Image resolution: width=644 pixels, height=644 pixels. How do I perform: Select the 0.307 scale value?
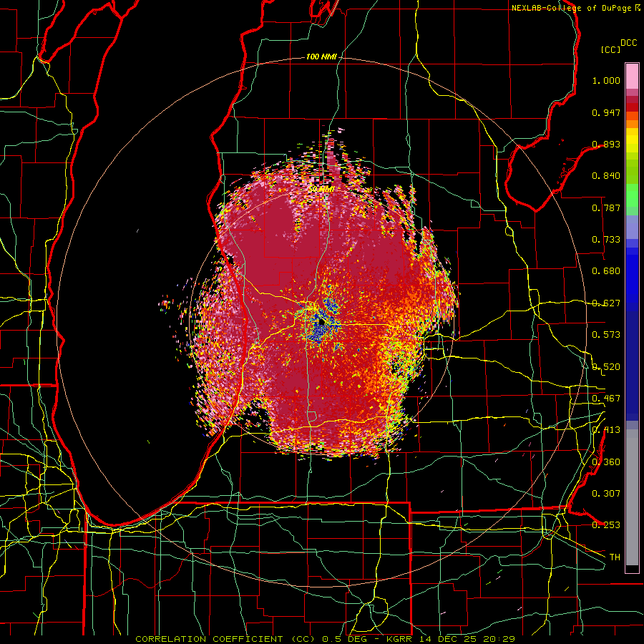606,494
